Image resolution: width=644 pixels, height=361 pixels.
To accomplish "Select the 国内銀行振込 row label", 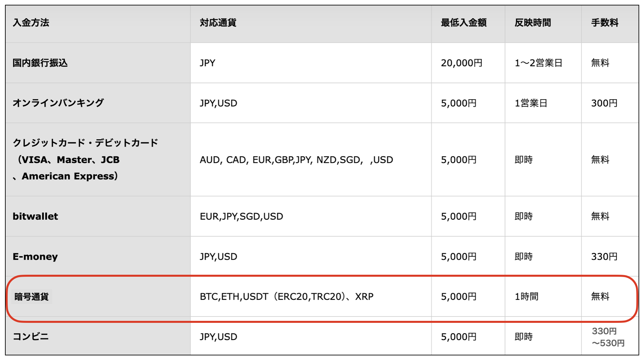I will click(40, 63).
